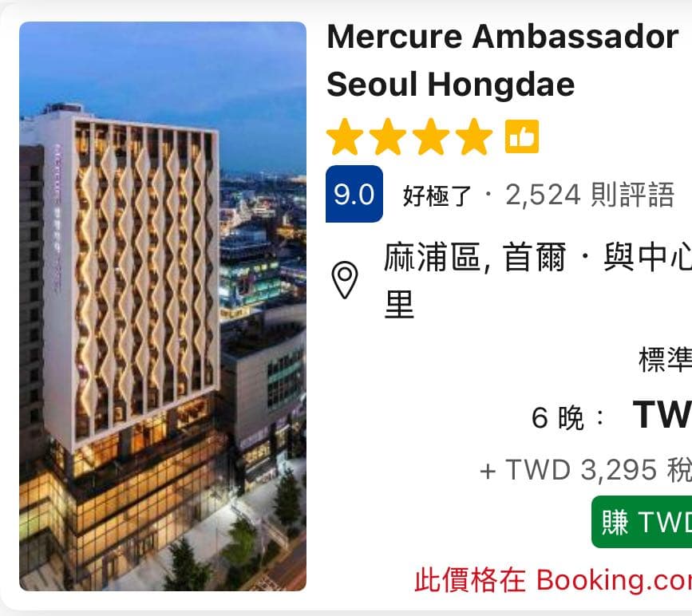
Task: Click the second yellow rating star
Action: 388,136
